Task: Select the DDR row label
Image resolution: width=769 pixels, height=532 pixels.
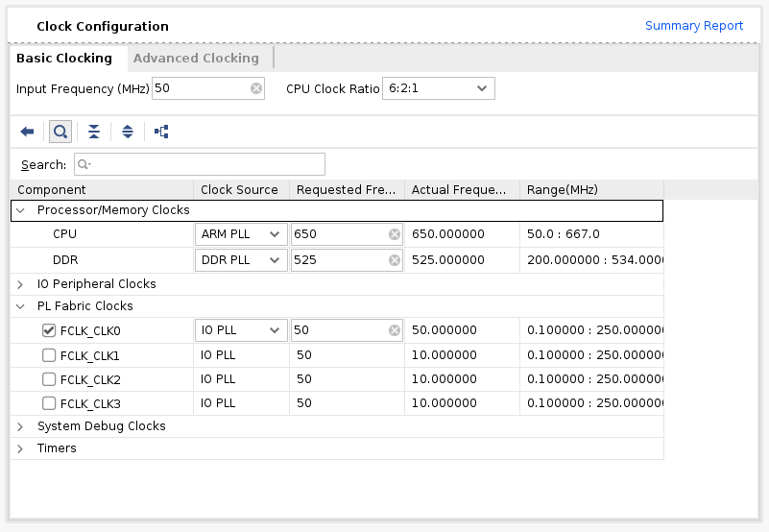Action: pyautogui.click(x=65, y=260)
